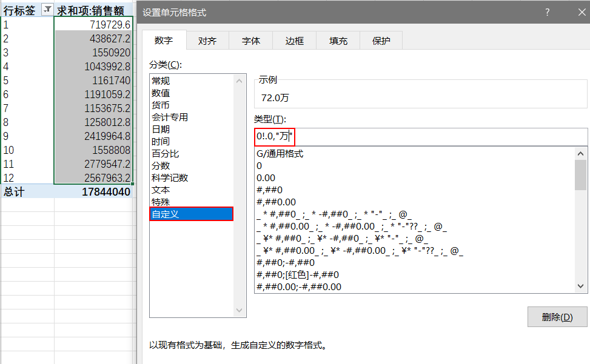Image resolution: width=590 pixels, height=364 pixels.
Task: Choose 货币 category
Action: (192, 105)
